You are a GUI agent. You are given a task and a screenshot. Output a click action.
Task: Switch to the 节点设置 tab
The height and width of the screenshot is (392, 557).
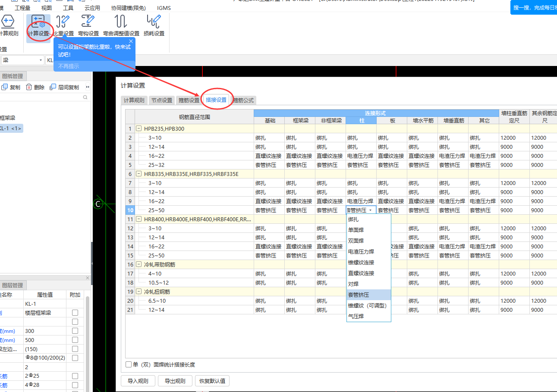pyautogui.click(x=162, y=100)
